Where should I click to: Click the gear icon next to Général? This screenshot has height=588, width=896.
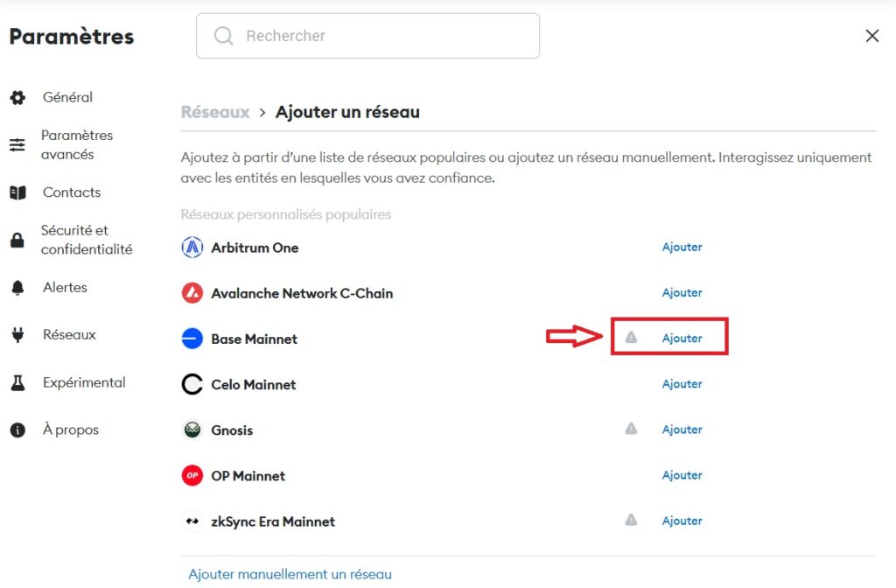(x=18, y=97)
